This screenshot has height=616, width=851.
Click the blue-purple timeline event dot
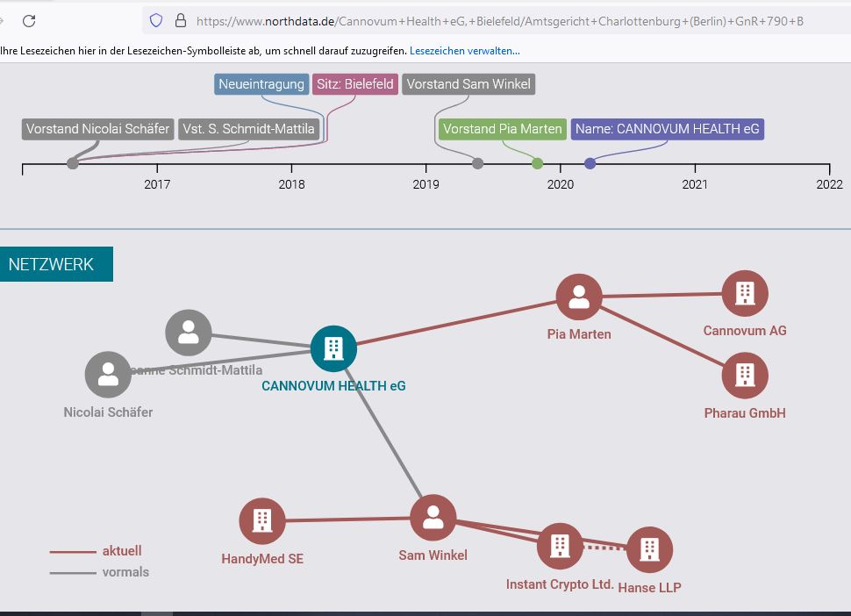590,163
